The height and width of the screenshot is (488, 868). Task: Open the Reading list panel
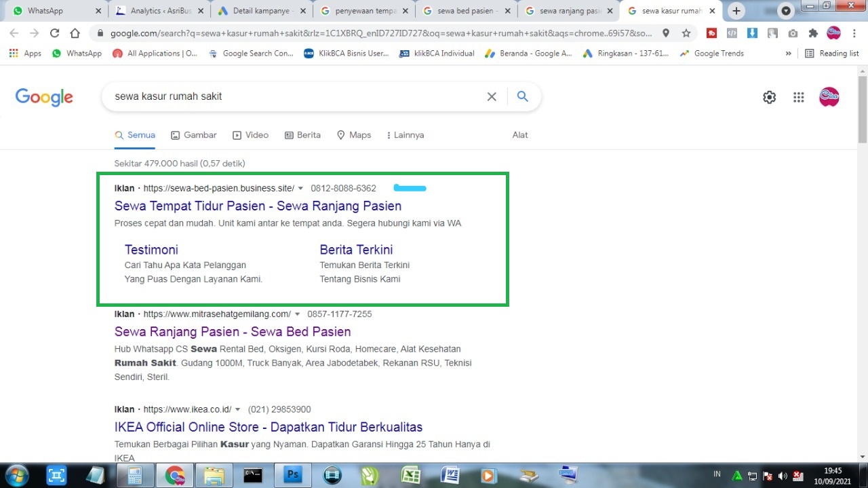(x=831, y=53)
